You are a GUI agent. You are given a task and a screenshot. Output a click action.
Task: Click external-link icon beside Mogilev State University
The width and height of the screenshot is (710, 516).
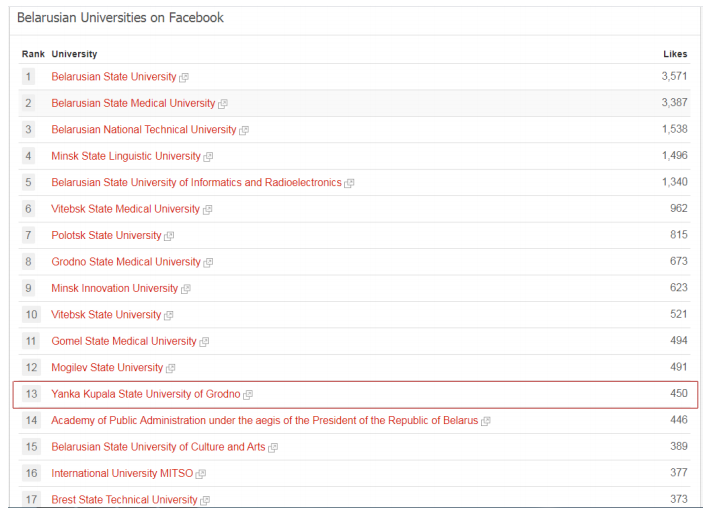tap(170, 368)
